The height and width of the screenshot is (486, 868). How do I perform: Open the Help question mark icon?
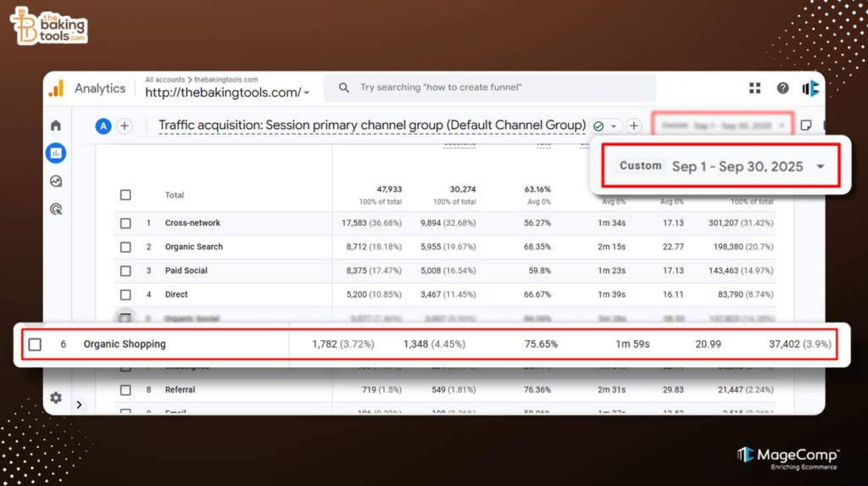782,88
